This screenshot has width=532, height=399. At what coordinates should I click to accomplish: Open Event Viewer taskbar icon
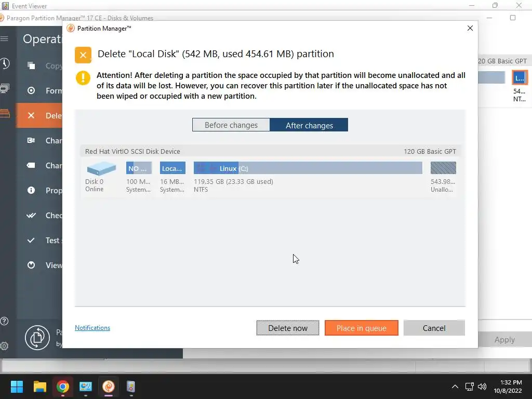[x=131, y=387]
